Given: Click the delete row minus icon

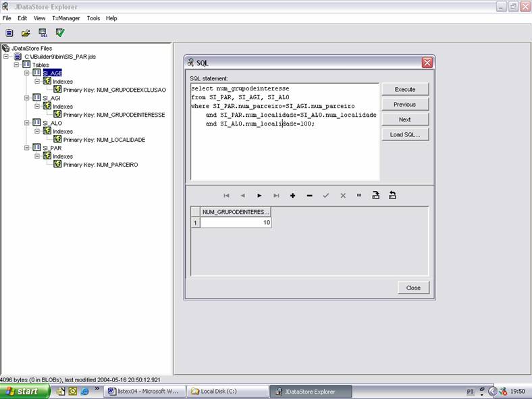Looking at the screenshot, I should click(309, 195).
